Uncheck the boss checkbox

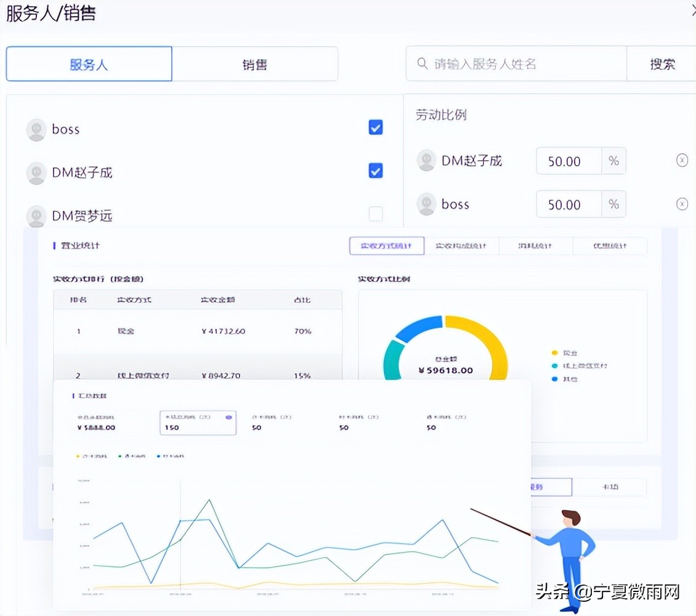tap(376, 128)
